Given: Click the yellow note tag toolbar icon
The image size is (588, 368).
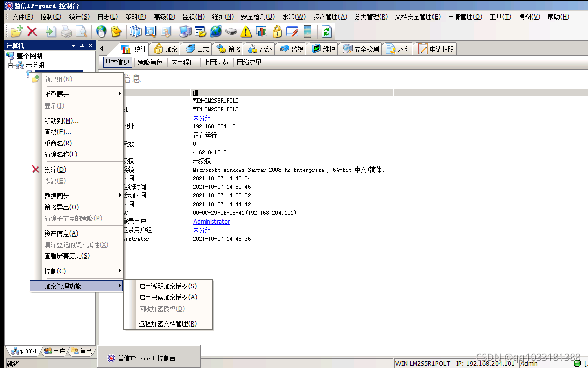Looking at the screenshot, I should point(116,32).
